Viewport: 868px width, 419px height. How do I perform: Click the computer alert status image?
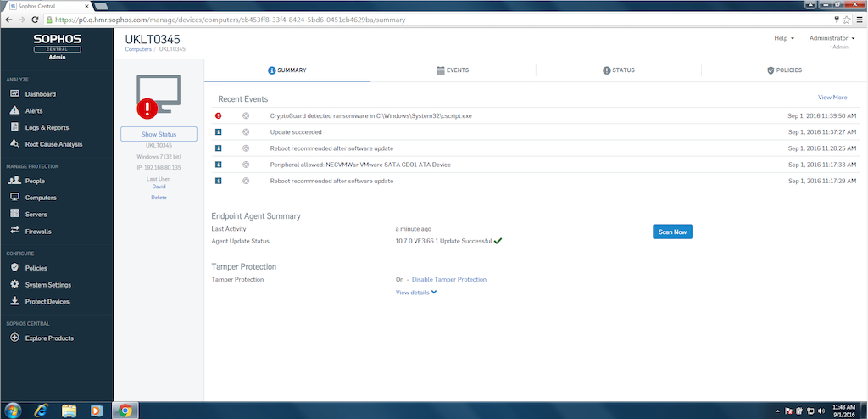(x=159, y=97)
